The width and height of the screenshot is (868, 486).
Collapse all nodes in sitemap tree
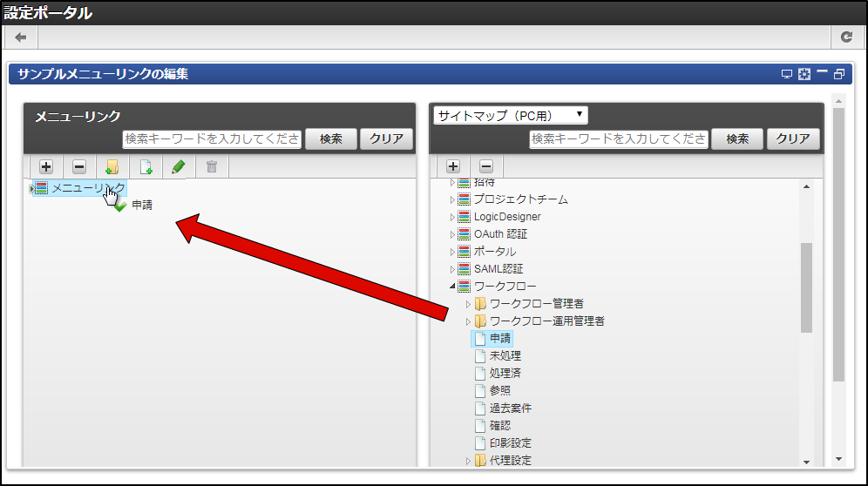click(486, 166)
